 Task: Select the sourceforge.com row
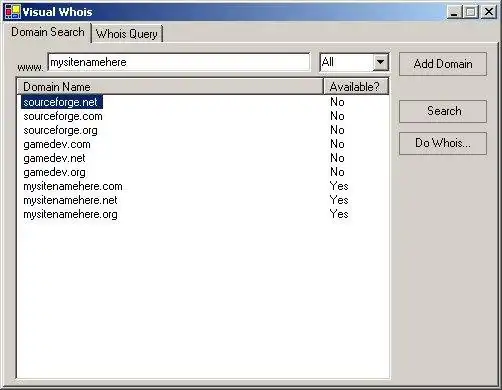(x=203, y=116)
